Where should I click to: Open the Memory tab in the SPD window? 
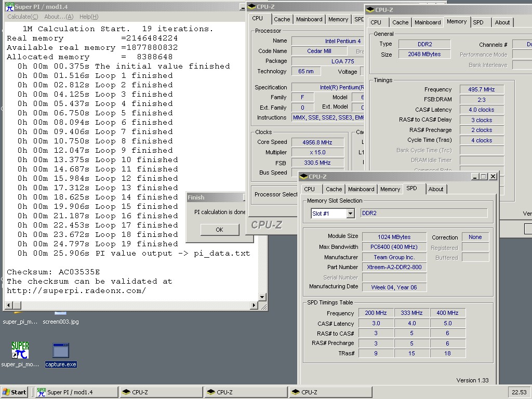pyautogui.click(x=390, y=189)
